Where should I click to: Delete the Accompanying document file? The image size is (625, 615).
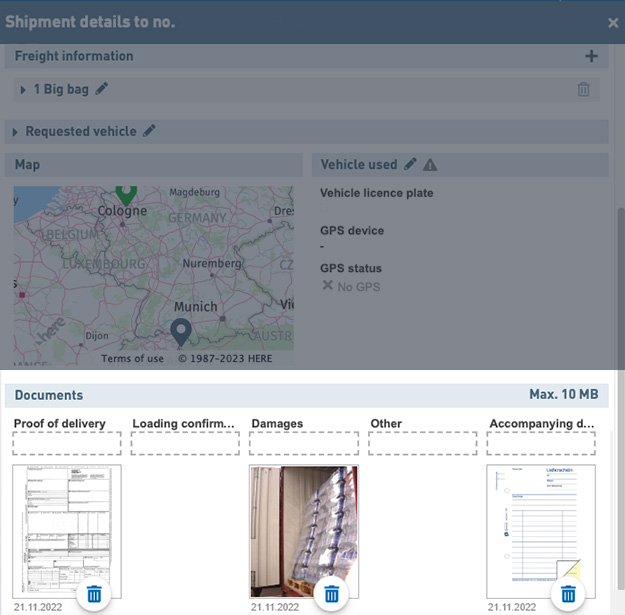[x=568, y=595]
